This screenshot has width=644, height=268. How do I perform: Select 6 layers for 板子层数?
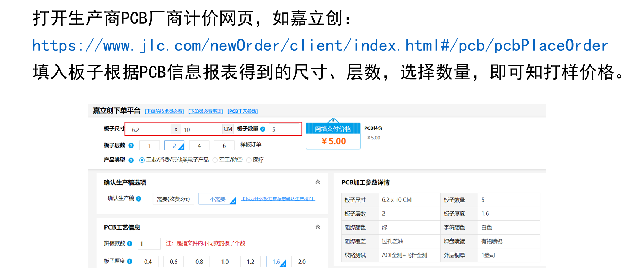[x=224, y=145]
